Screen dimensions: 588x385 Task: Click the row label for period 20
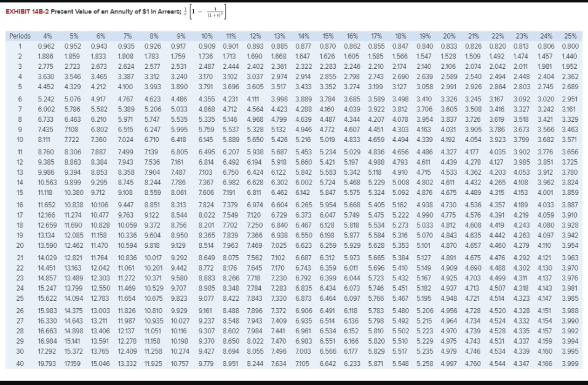click(18, 245)
